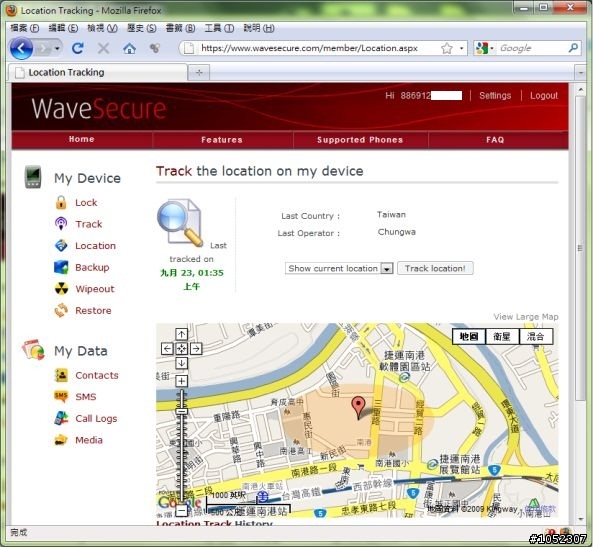Click the Track location! button
The height and width of the screenshot is (547, 593).
[435, 268]
